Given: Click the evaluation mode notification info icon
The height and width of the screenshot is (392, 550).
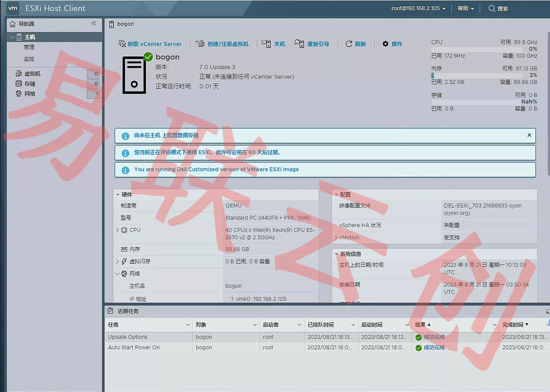Looking at the screenshot, I should [125, 153].
